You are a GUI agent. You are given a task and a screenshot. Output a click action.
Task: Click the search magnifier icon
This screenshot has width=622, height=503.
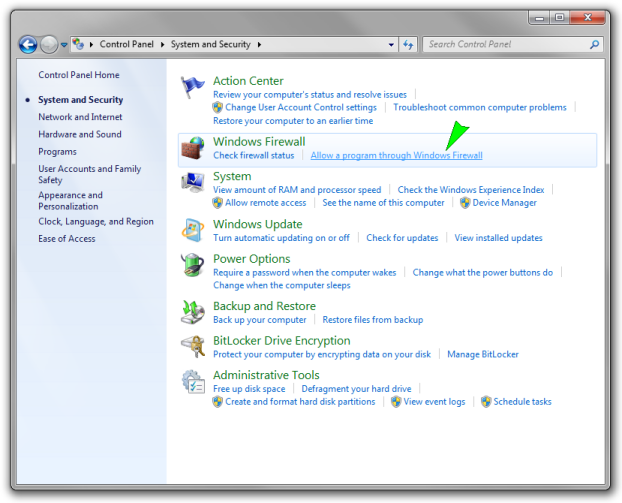594,44
